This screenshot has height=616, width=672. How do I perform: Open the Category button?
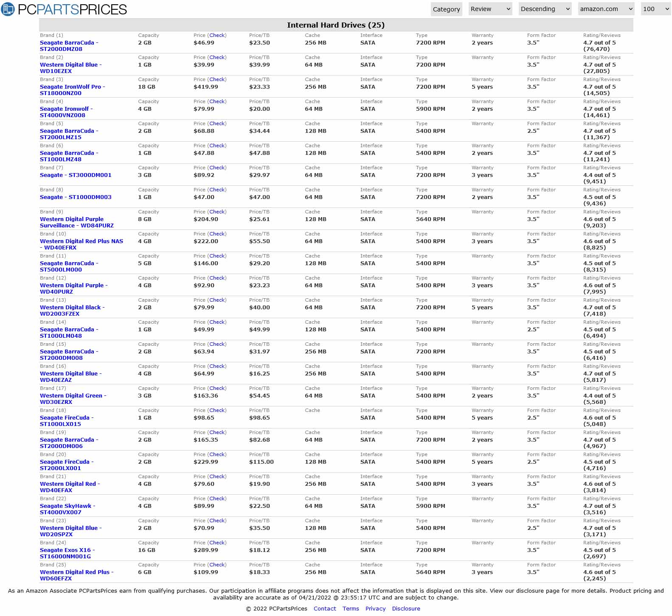click(x=446, y=9)
